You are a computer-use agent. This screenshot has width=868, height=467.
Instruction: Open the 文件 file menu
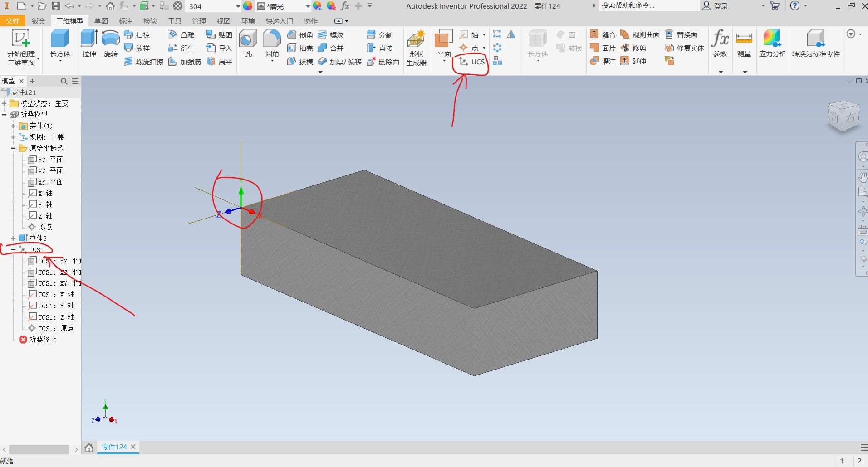pyautogui.click(x=13, y=21)
